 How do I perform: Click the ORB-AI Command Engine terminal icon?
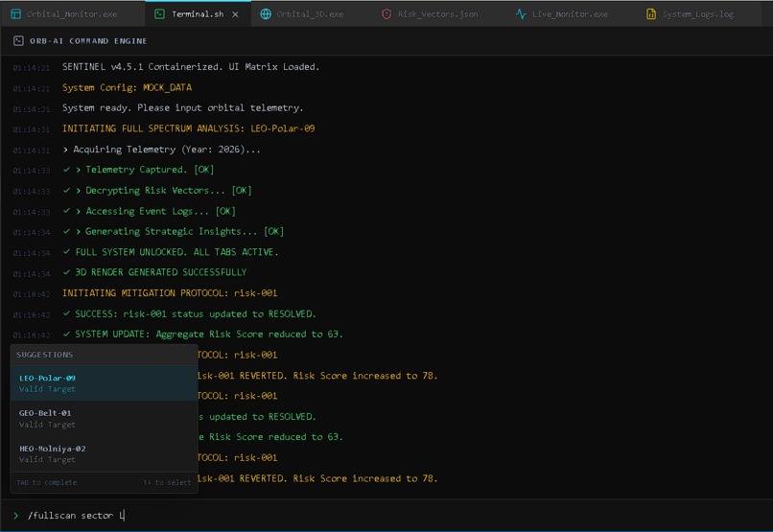(x=19, y=41)
